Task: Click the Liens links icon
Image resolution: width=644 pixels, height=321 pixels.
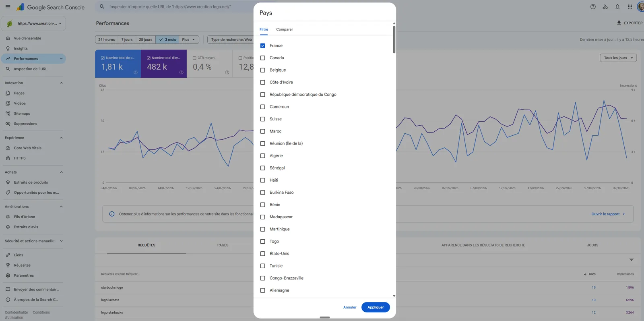Action: pyautogui.click(x=8, y=255)
